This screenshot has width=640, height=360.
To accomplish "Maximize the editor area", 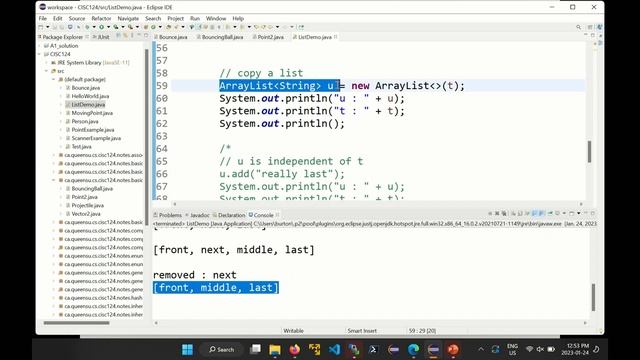I will coord(593,35).
